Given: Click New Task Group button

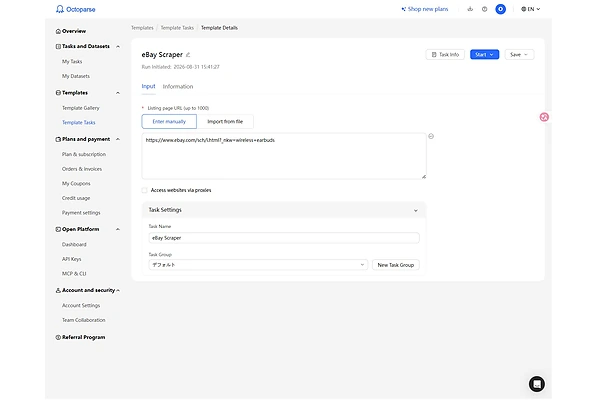Looking at the screenshot, I should click(396, 265).
